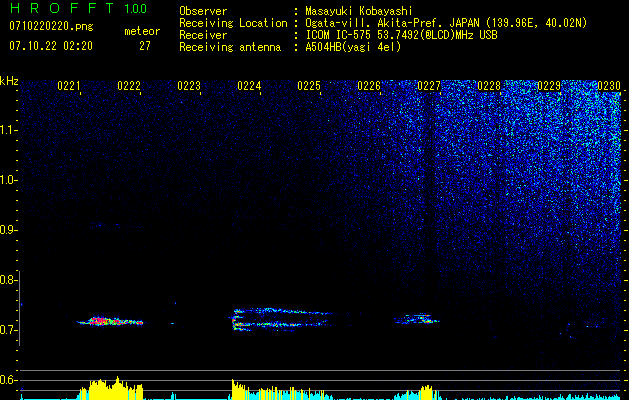The image size is (629, 400).
Task: Click the 1.1 frequency axis label
Action: point(8,130)
